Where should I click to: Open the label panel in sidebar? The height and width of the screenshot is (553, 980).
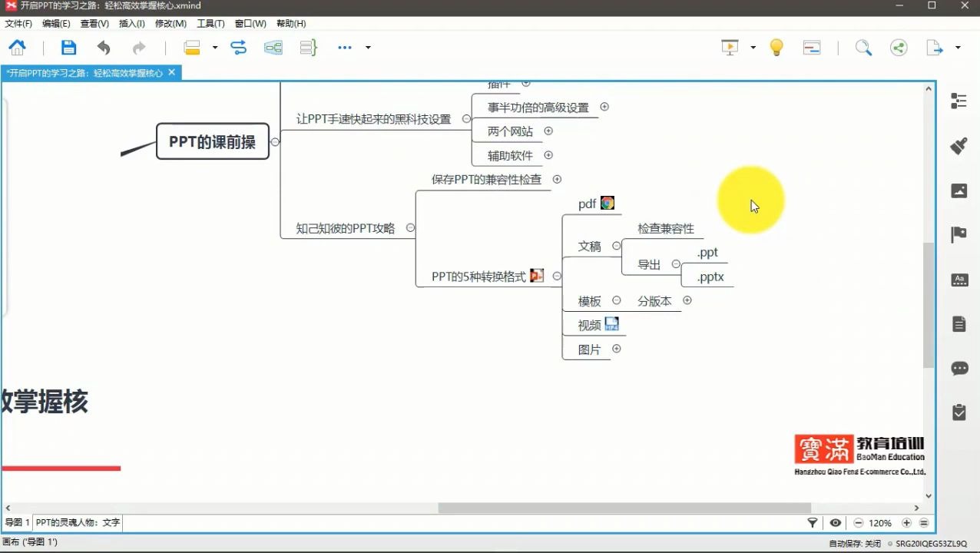pyautogui.click(x=959, y=279)
